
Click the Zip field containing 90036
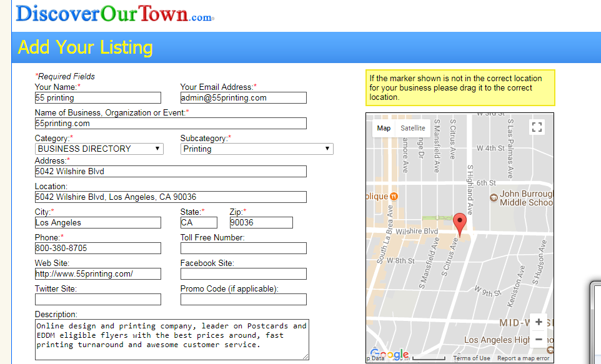(261, 223)
